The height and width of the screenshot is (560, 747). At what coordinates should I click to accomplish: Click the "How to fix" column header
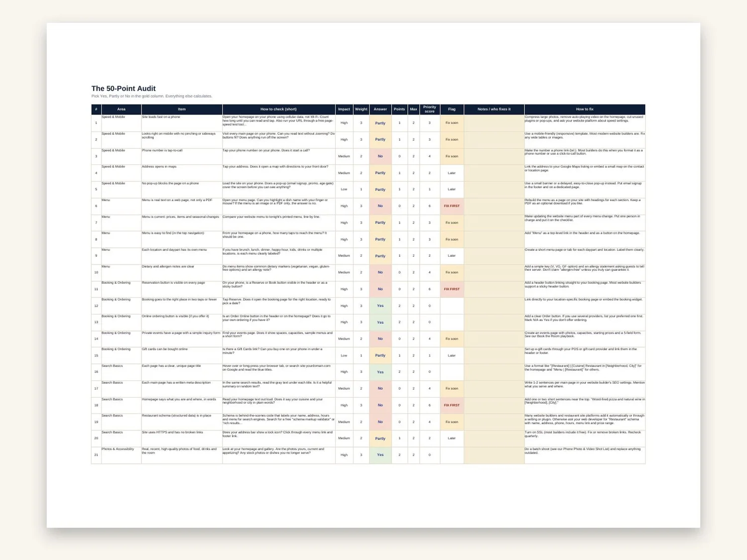click(585, 109)
